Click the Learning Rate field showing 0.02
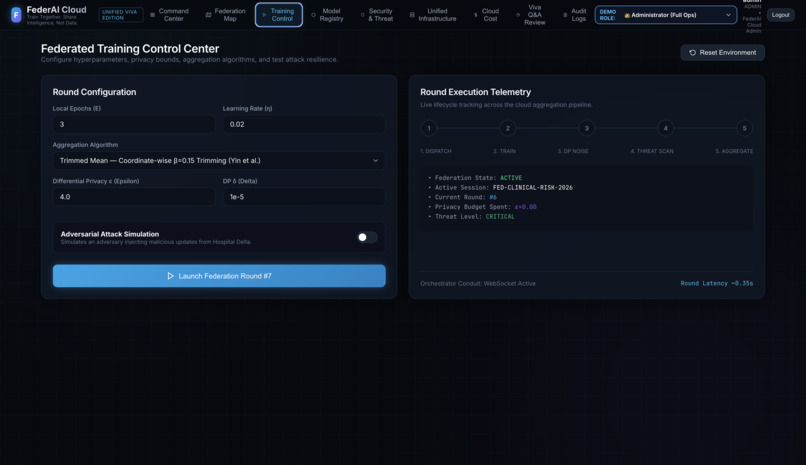This screenshot has width=806, height=465. (304, 124)
